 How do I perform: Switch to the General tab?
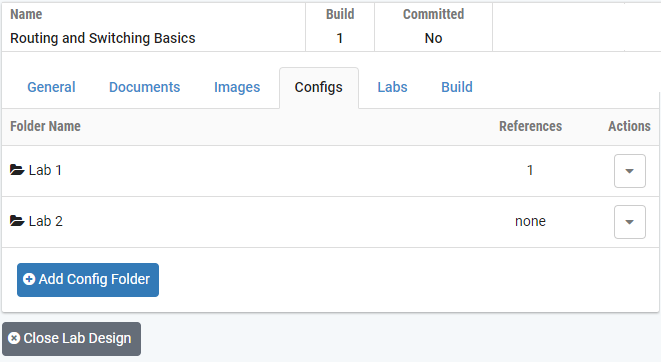tap(51, 87)
